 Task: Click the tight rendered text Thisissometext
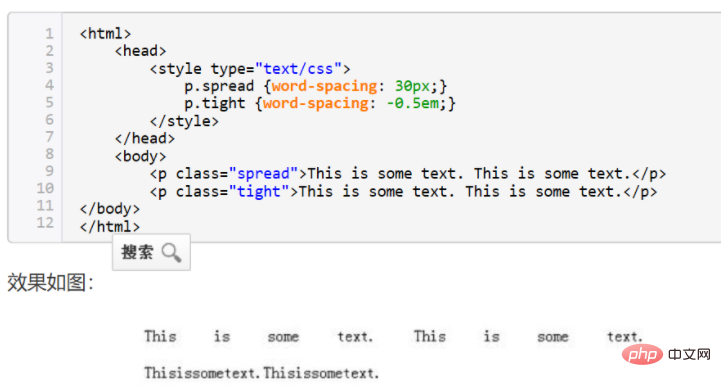pyautogui.click(x=262, y=373)
